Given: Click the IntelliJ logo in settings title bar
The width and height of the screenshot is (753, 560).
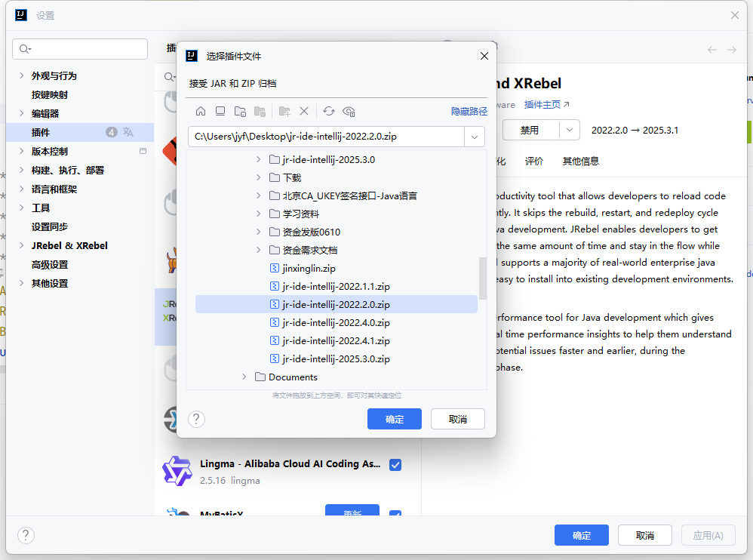Looking at the screenshot, I should [x=21, y=15].
